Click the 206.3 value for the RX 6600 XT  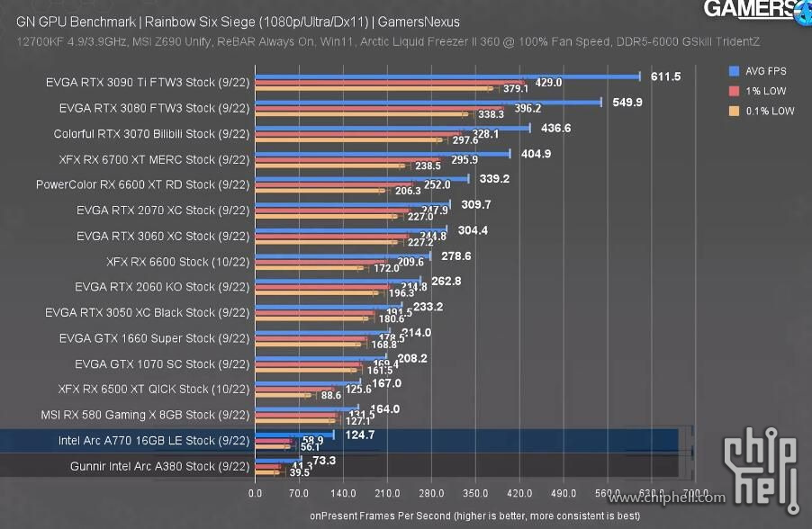pos(408,191)
